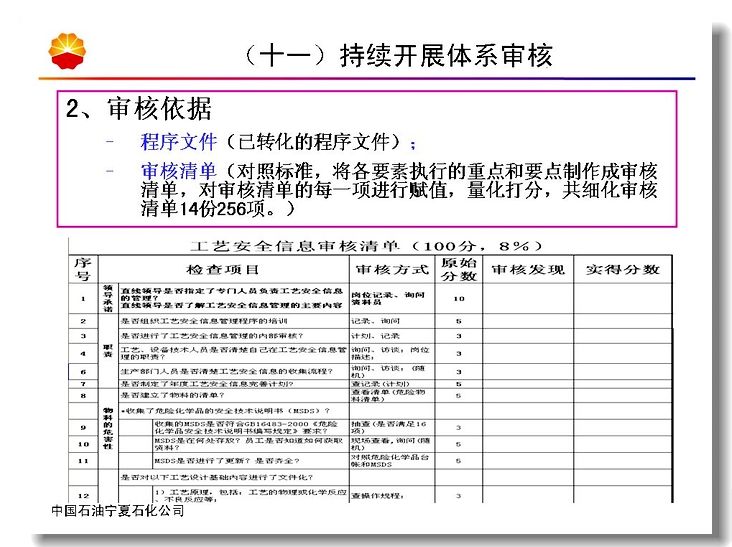Screen dimensions: 732x547
Task: Click the '领导承诺' category cell
Action: (108, 298)
